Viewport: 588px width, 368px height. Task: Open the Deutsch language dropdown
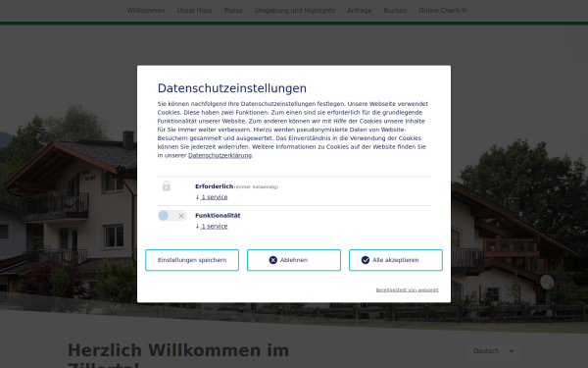pyautogui.click(x=494, y=351)
